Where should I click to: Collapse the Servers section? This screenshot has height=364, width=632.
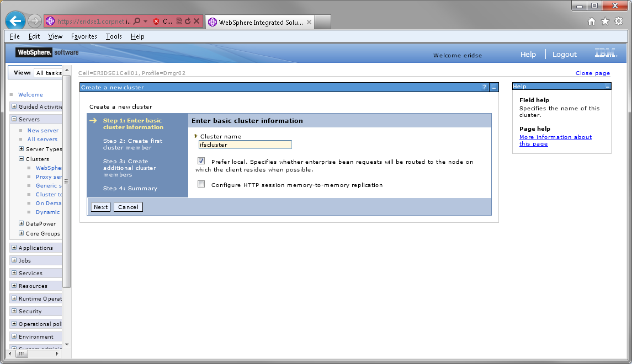pyautogui.click(x=14, y=119)
